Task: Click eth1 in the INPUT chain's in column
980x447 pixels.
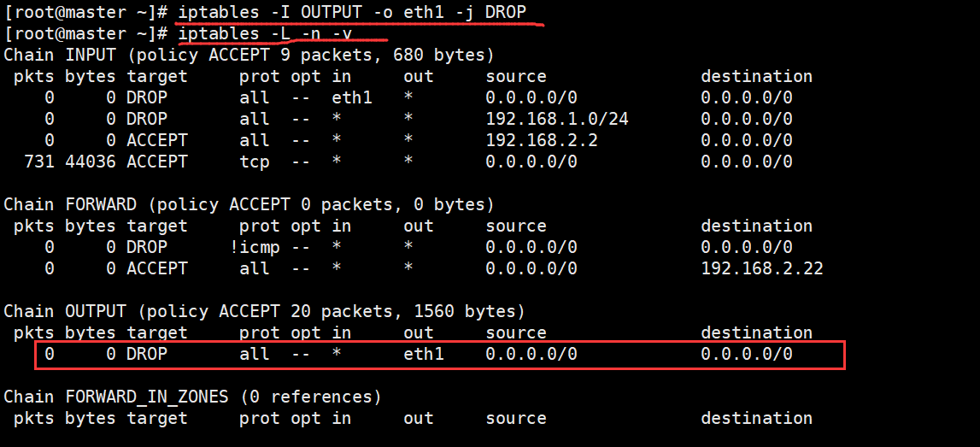Action: click(x=352, y=97)
